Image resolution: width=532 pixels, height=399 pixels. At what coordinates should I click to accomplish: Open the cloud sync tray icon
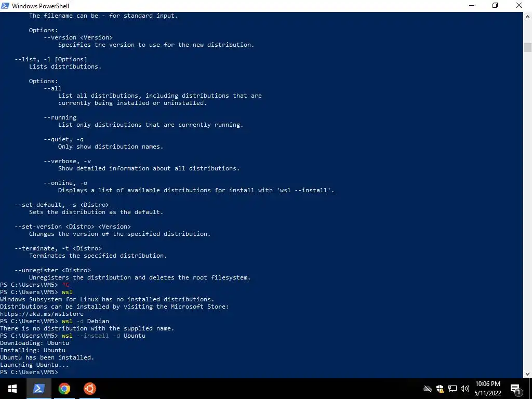pos(428,389)
